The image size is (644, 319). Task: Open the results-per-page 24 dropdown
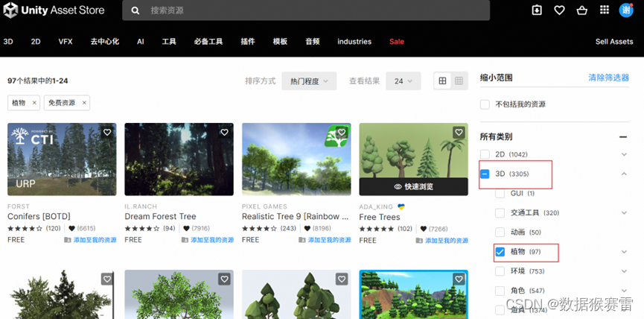point(404,81)
